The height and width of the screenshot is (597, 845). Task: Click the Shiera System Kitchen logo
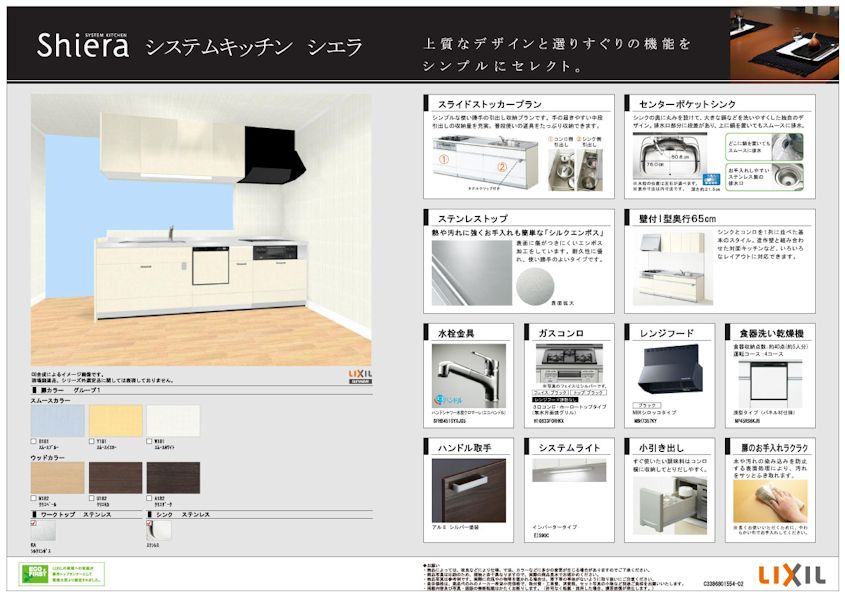82,45
